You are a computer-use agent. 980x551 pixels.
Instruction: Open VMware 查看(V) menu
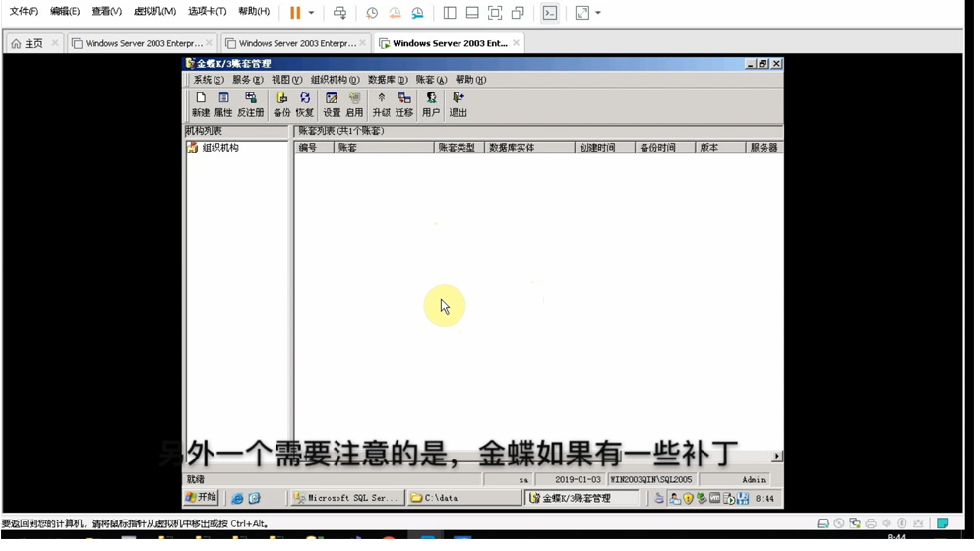tap(106, 11)
